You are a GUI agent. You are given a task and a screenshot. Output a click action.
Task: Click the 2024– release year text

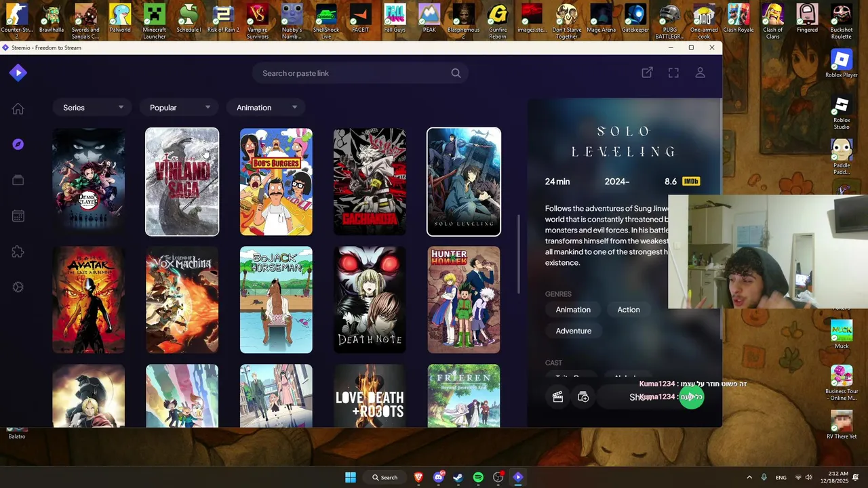tap(617, 182)
